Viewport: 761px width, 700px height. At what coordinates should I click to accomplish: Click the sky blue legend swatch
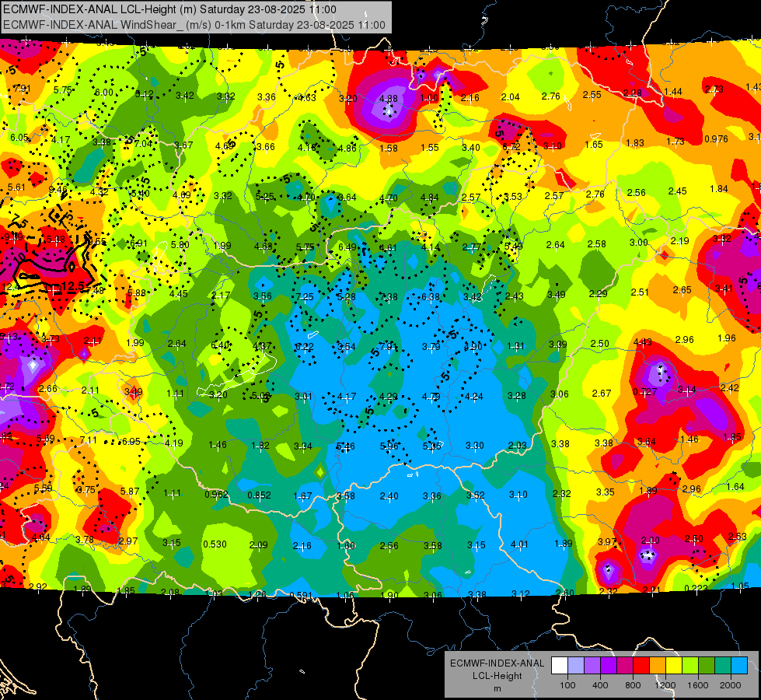(x=738, y=666)
